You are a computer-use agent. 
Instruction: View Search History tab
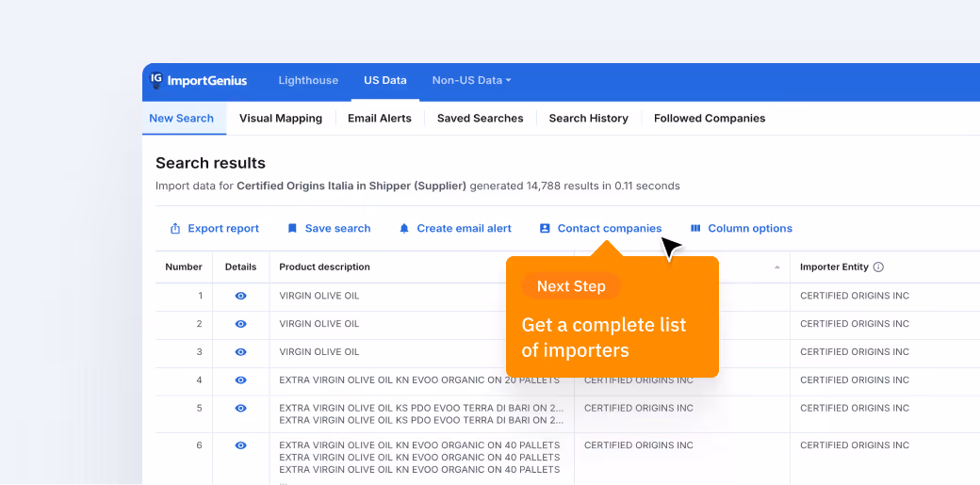coord(588,118)
